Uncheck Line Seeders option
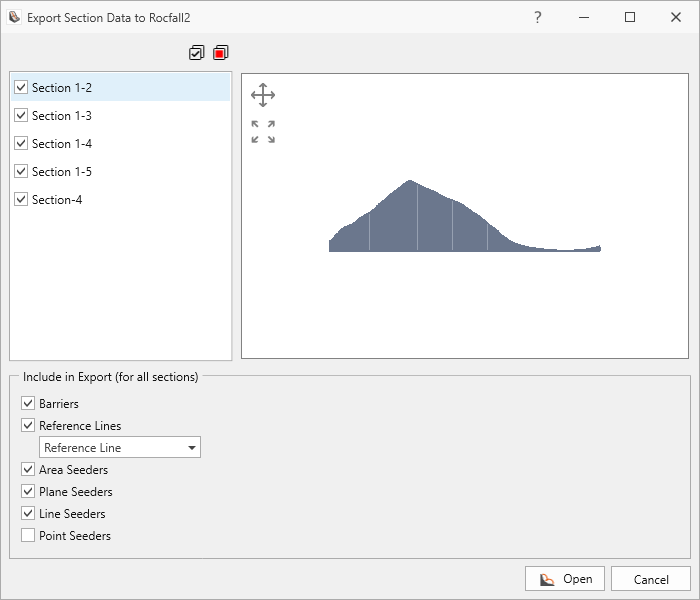 pos(28,513)
